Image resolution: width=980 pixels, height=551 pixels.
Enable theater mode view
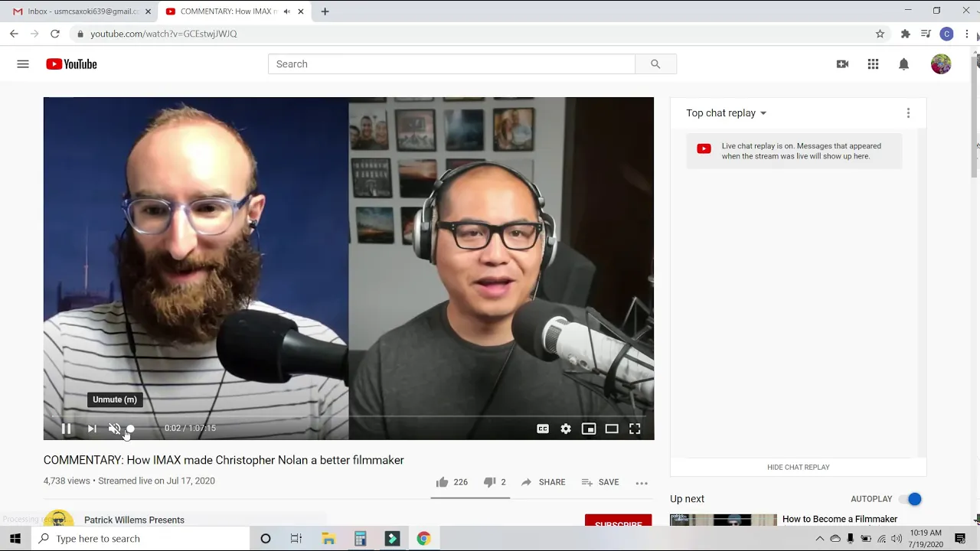coord(612,429)
